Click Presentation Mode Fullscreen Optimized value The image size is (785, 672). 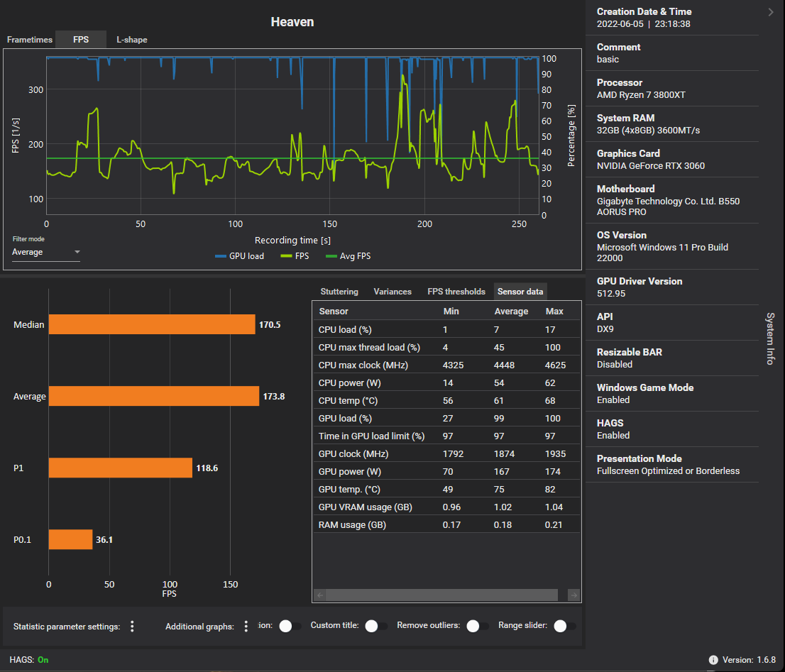[x=668, y=471]
